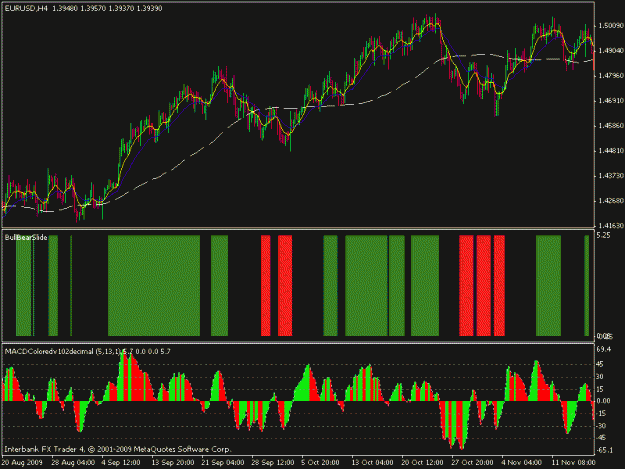The width and height of the screenshot is (625, 469).
Task: Click the 1.46910 price axis label
Action: tap(611, 101)
